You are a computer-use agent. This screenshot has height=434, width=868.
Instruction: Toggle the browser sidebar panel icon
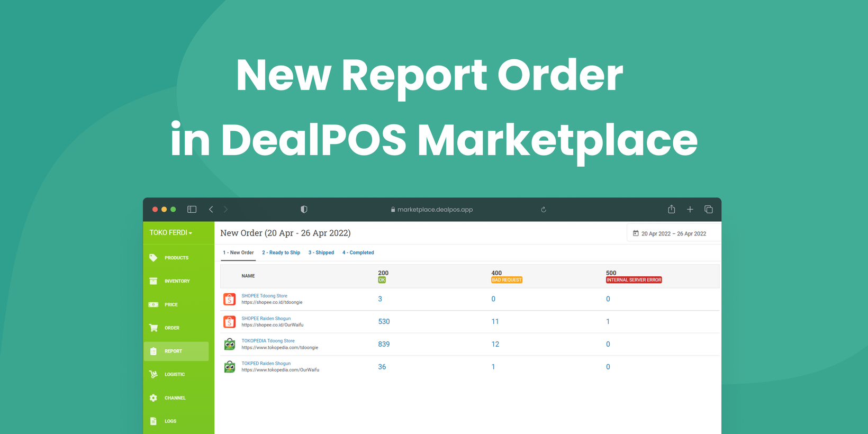coord(192,210)
